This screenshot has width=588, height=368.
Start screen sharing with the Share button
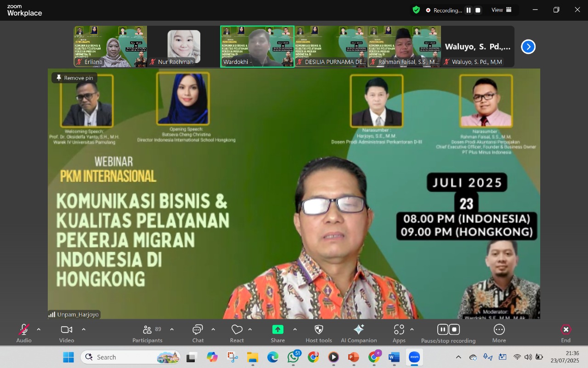[278, 333]
